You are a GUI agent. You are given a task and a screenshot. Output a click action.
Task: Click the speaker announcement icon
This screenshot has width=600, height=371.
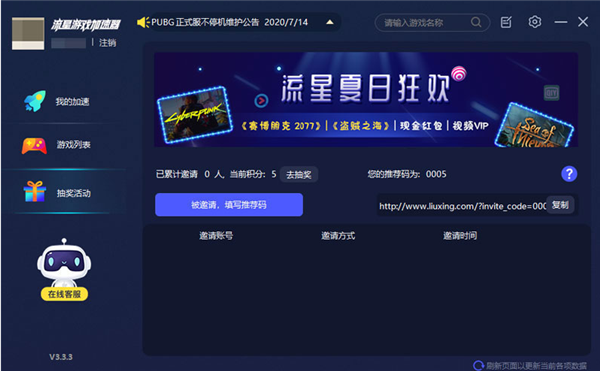pos(143,22)
